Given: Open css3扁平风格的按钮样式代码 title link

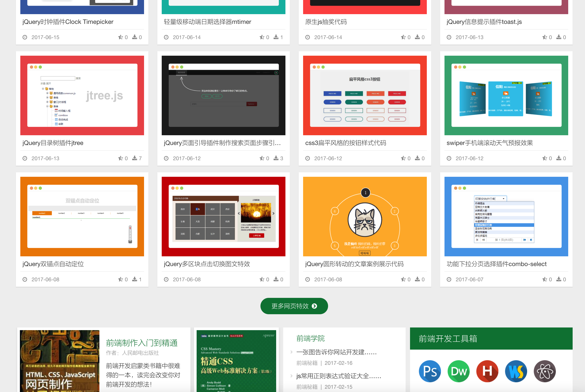Looking at the screenshot, I should point(346,143).
